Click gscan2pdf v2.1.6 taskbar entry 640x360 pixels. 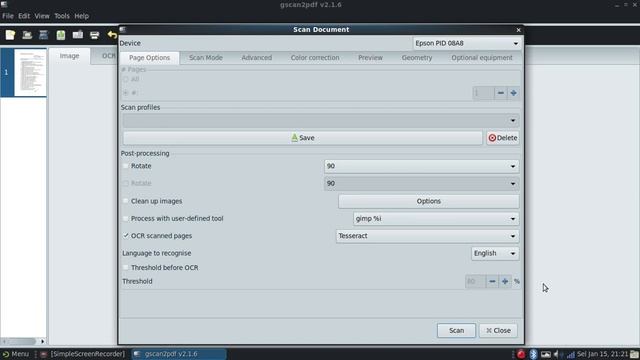pos(179,354)
